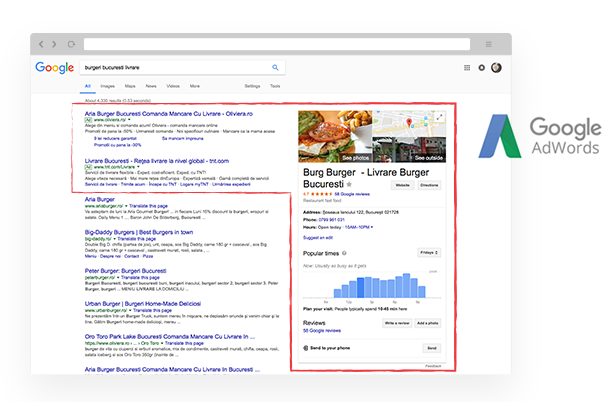Screen dimensions: 602x402
Task: Click the Feedback link below the panel
Action: pyautogui.click(x=433, y=366)
